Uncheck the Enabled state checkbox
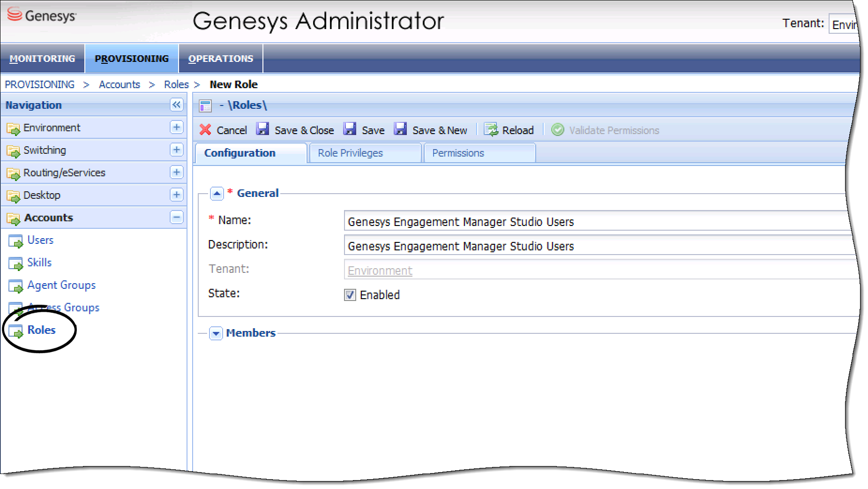This screenshot has height=489, width=868. (x=350, y=295)
